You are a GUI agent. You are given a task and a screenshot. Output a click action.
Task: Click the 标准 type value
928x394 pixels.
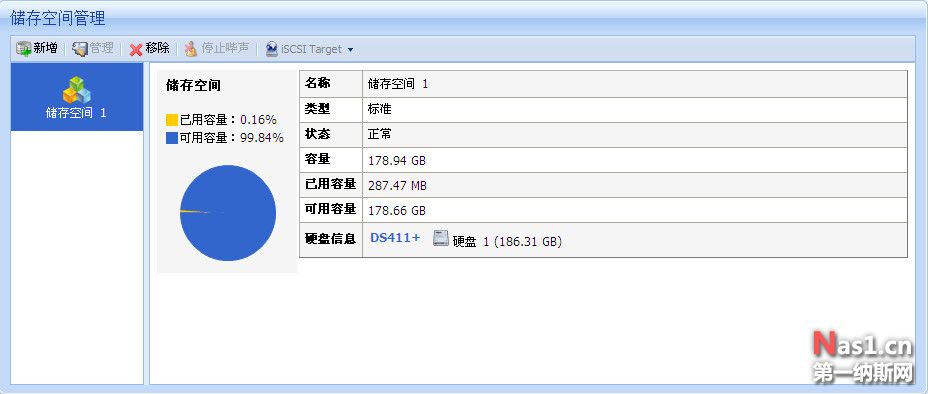[x=379, y=109]
